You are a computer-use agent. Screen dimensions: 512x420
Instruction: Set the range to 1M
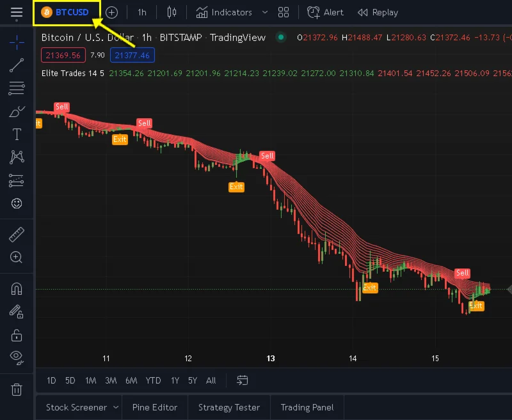(x=90, y=380)
